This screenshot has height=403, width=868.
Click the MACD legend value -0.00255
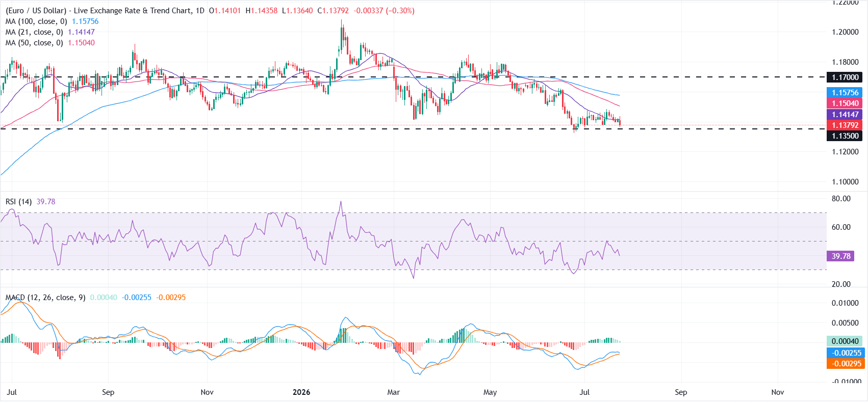click(x=136, y=298)
